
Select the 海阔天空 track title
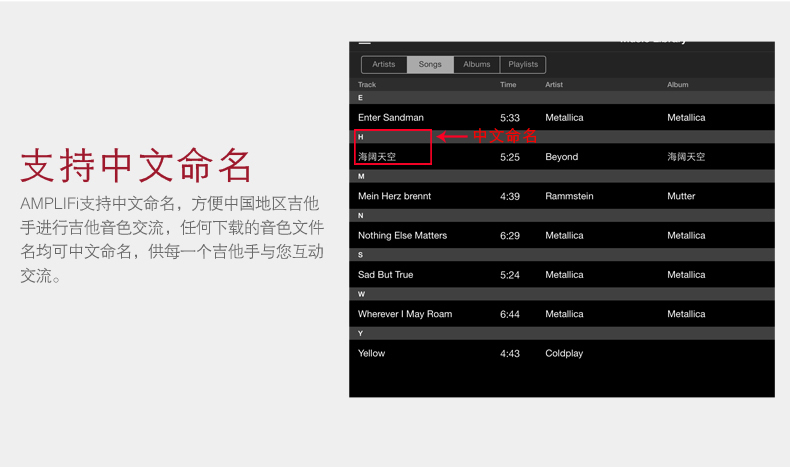377,157
